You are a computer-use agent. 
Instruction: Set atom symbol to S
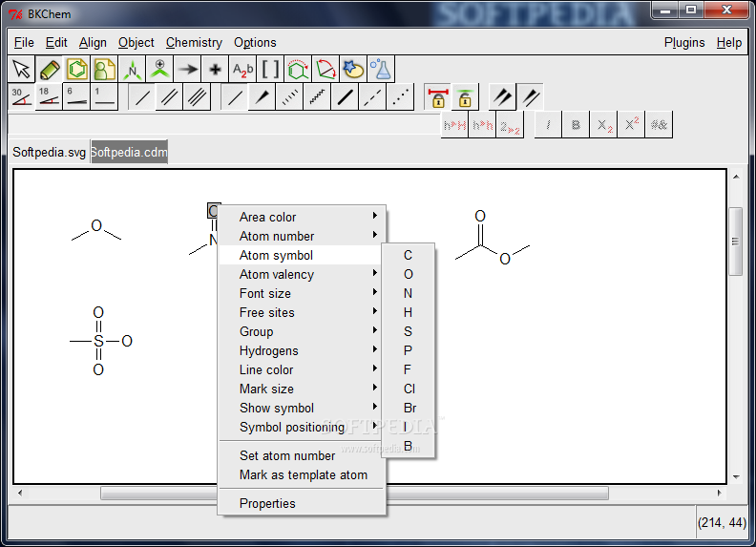coord(409,331)
